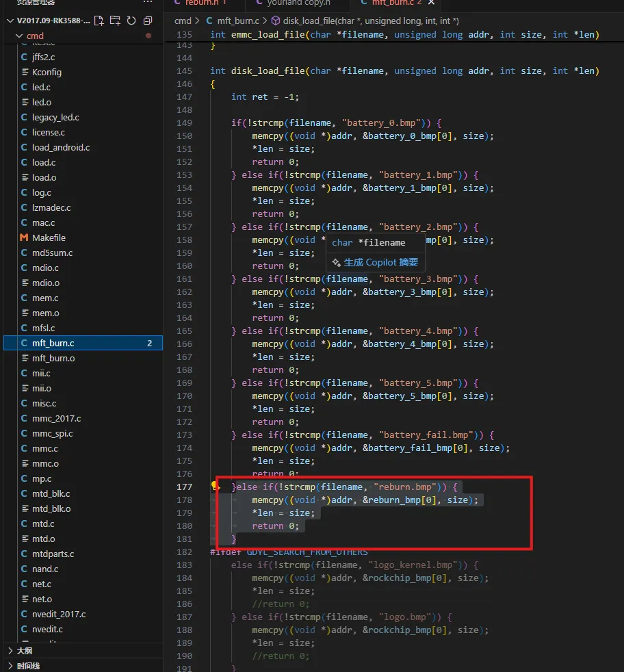Select mem.o object file

[x=83, y=313]
